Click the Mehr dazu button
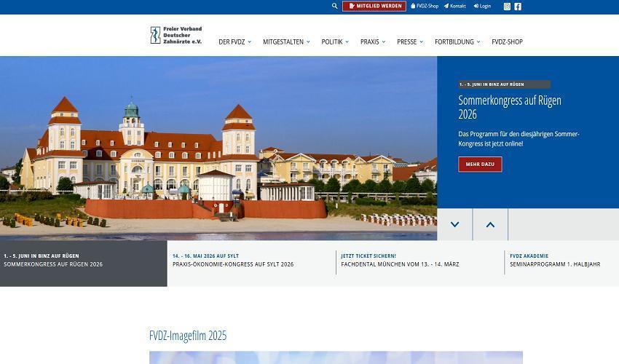The image size is (619, 364). 480,165
